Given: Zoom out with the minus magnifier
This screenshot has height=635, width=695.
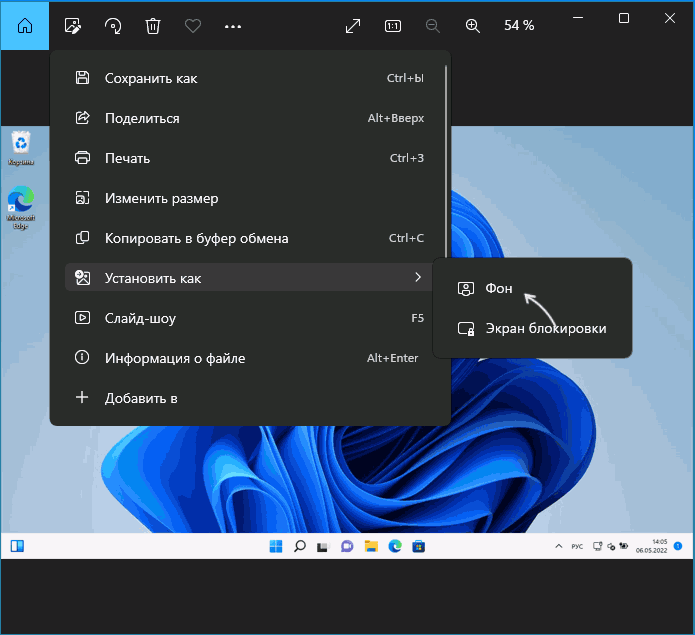Looking at the screenshot, I should [432, 25].
